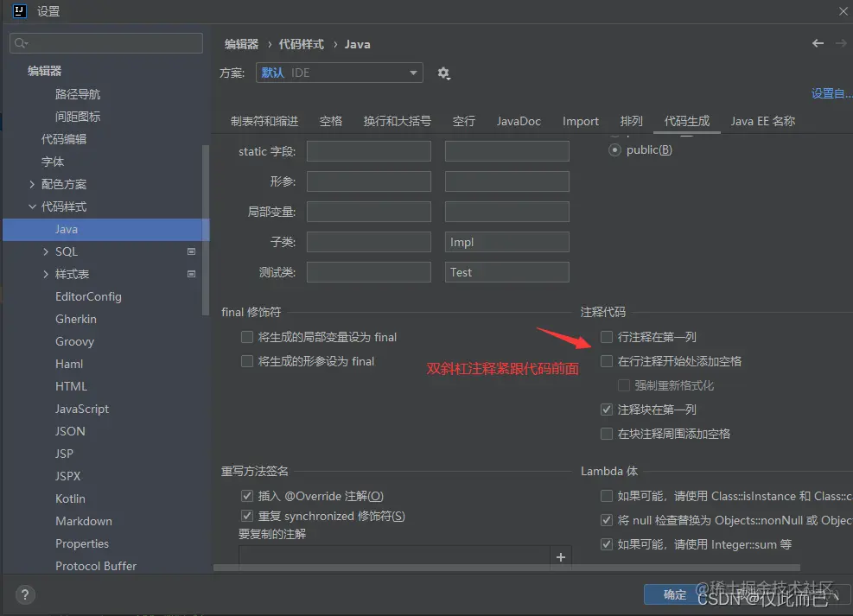The width and height of the screenshot is (853, 616).
Task: Switch to JavaDoc tab
Action: (x=519, y=121)
